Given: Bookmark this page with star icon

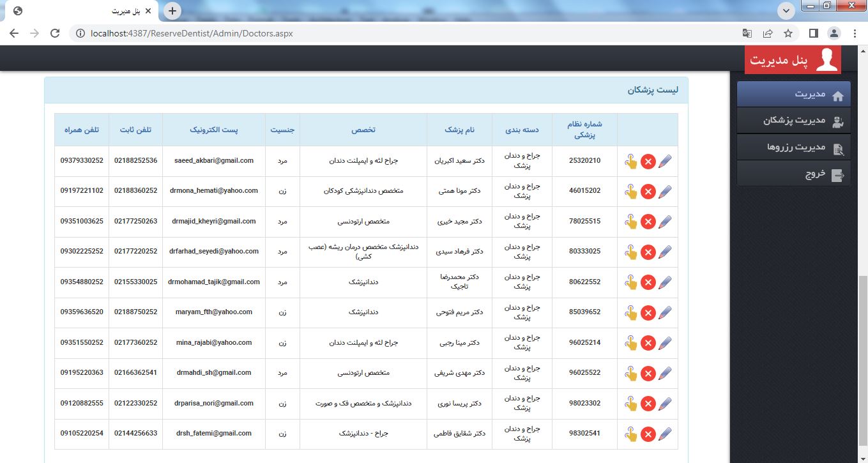Looking at the screenshot, I should pyautogui.click(x=788, y=33).
